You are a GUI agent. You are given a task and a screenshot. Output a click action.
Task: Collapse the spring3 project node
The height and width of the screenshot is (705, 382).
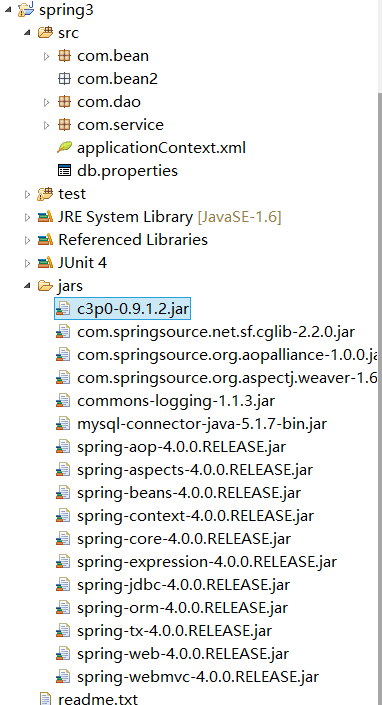point(8,10)
